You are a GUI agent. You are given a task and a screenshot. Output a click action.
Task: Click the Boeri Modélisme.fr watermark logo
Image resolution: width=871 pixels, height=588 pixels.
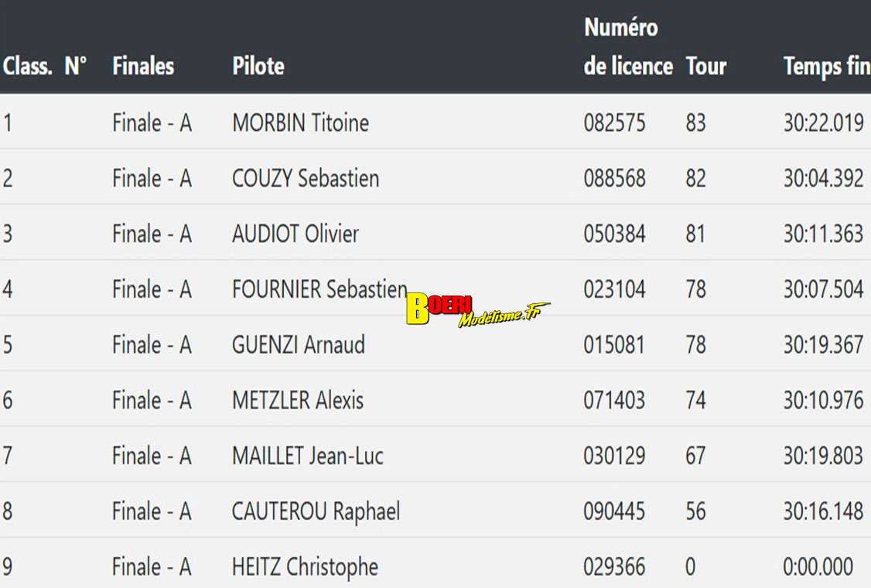(x=476, y=309)
